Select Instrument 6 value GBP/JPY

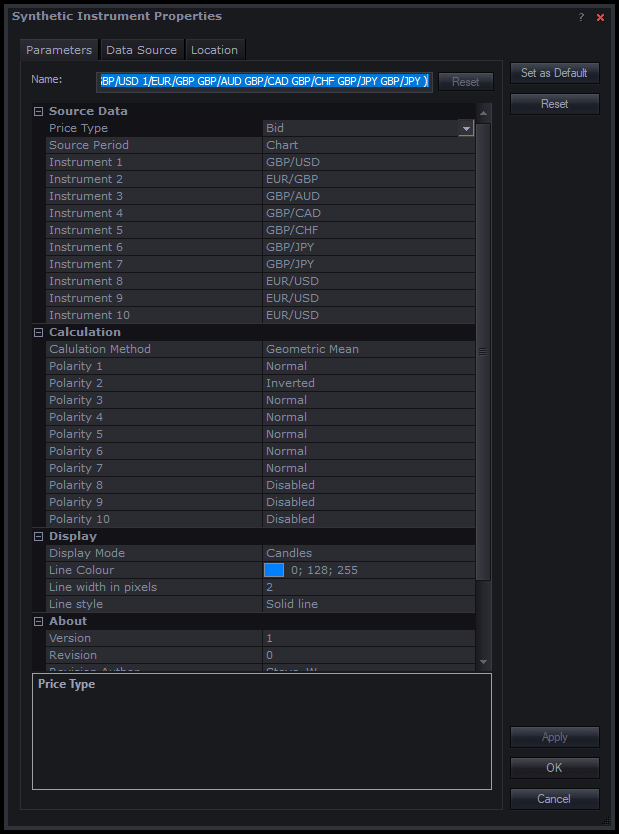[x=369, y=247]
